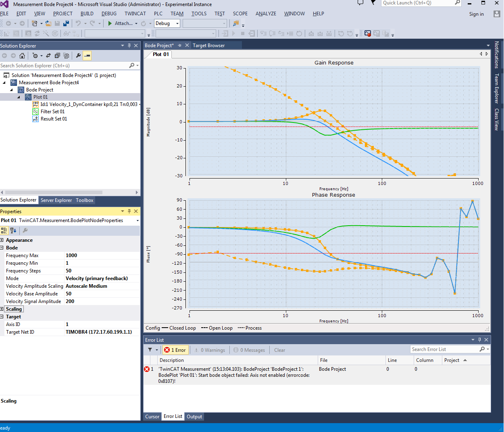Toggle auto-hide pin on Solution Explorer
The height and width of the screenshot is (432, 504).
pos(129,46)
